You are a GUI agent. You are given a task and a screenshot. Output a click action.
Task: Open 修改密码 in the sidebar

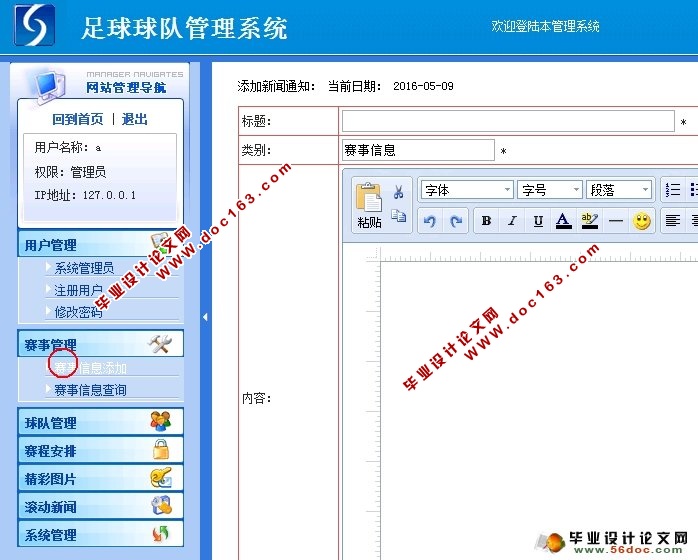coord(78,312)
